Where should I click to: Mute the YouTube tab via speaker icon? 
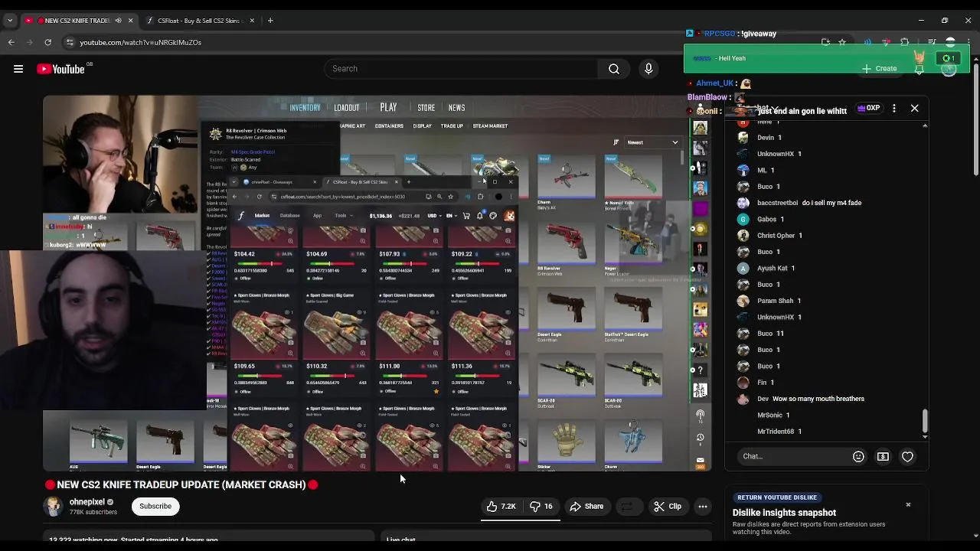[118, 21]
